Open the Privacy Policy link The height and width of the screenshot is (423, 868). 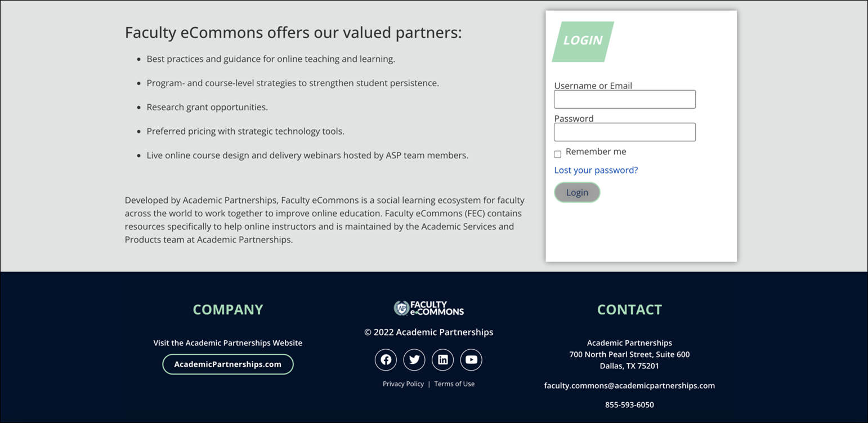click(403, 384)
